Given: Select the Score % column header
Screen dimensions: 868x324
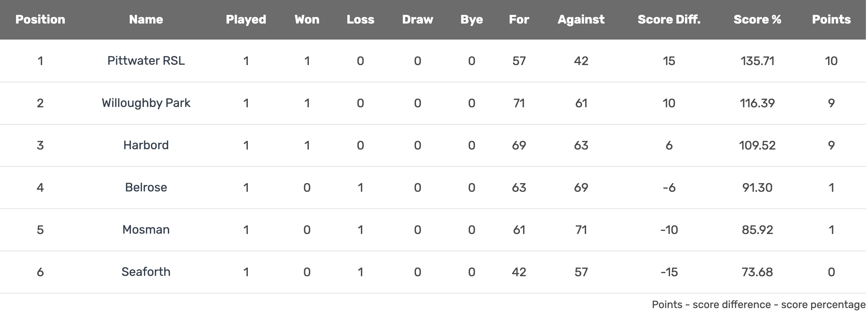Looking at the screenshot, I should [757, 19].
